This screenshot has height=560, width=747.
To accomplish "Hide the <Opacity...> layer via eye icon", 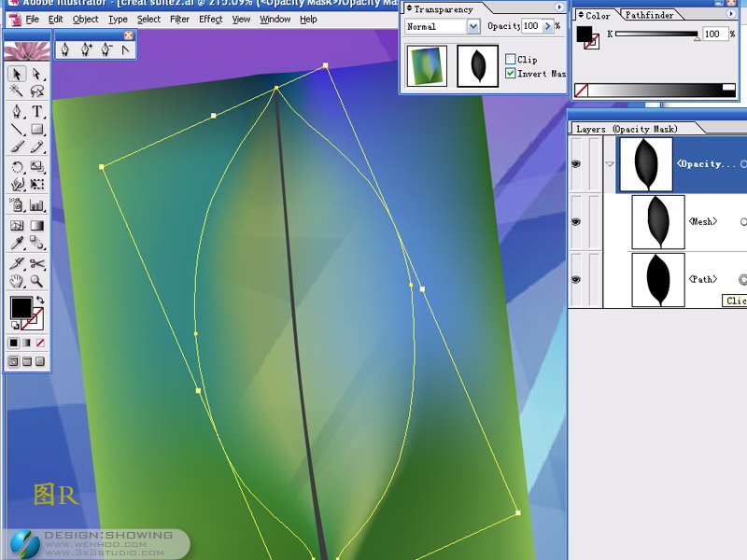I will coord(575,164).
